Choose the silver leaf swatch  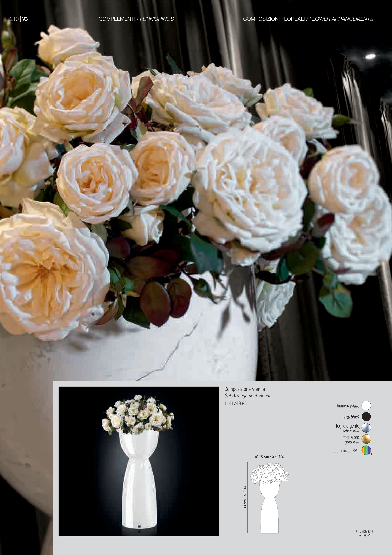point(366,428)
